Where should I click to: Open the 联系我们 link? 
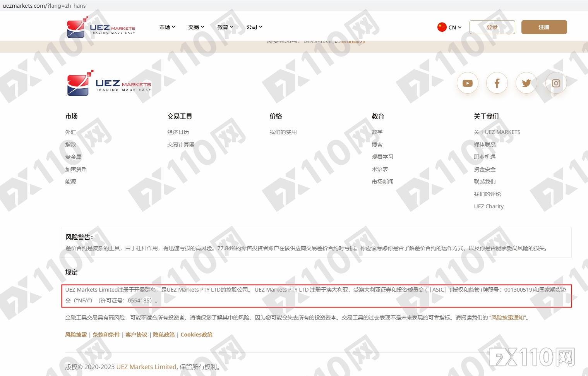coord(485,182)
